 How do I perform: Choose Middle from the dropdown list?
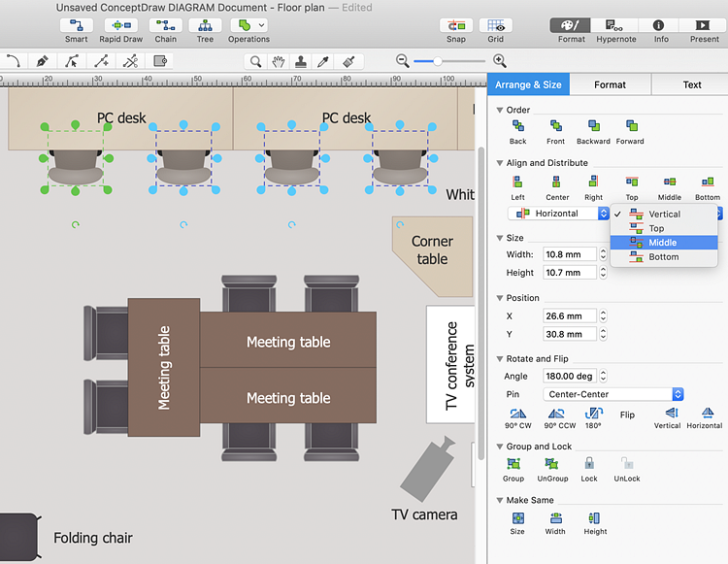point(663,243)
